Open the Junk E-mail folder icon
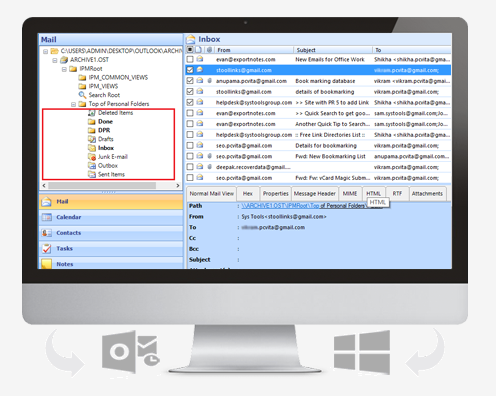The width and height of the screenshot is (496, 396). 92,157
